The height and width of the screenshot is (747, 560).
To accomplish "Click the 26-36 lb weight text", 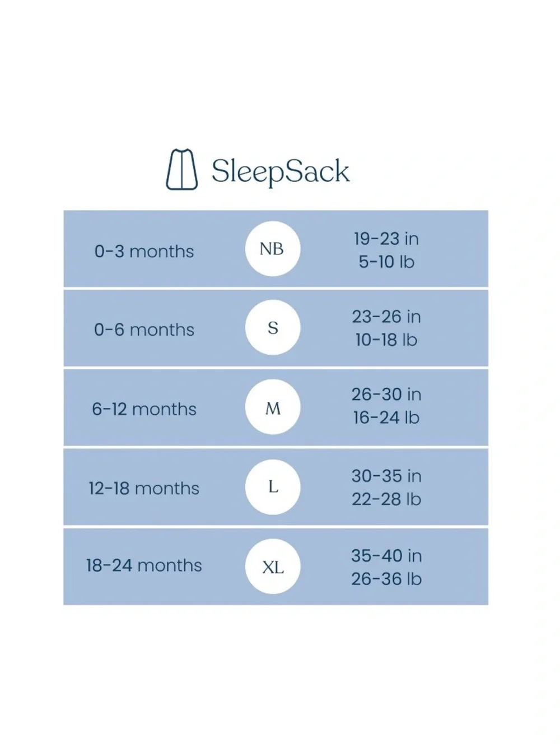I will (x=386, y=579).
